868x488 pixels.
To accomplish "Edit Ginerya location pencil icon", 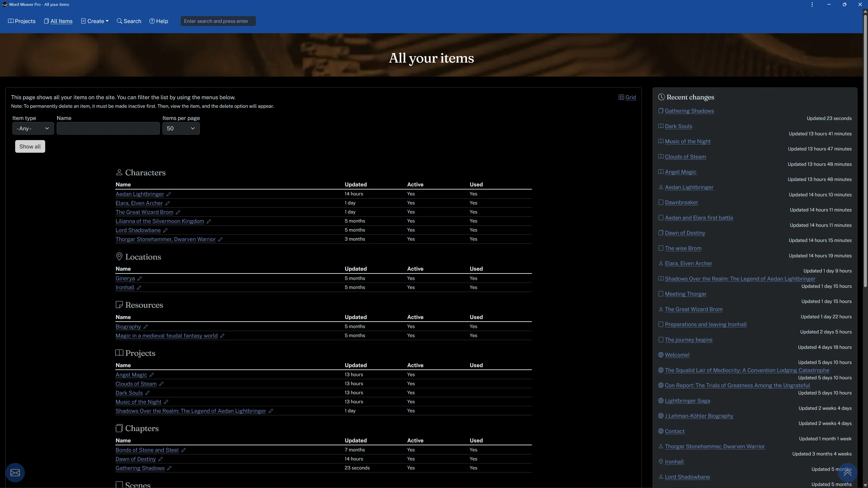I will pos(139,279).
